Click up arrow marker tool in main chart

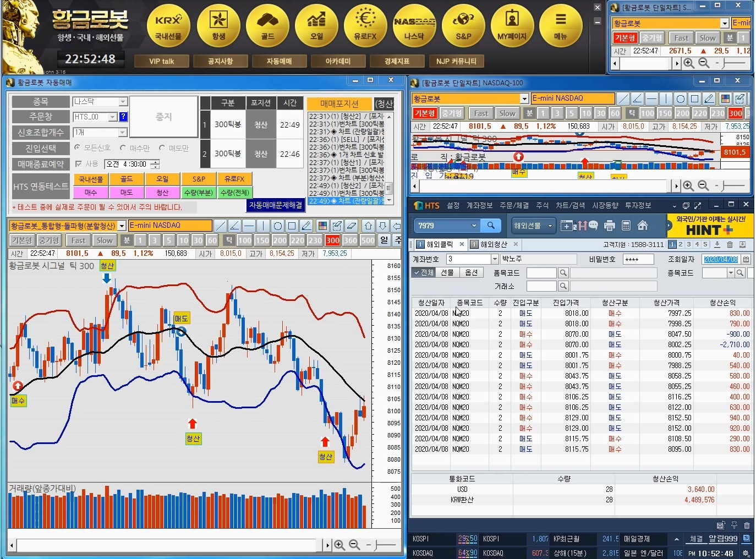[368, 226]
